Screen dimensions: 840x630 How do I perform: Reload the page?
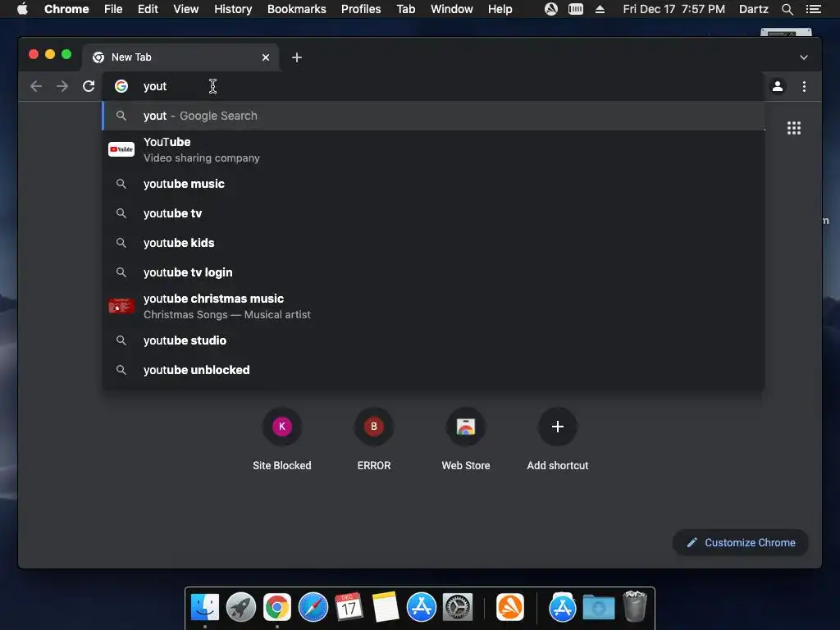(x=89, y=86)
